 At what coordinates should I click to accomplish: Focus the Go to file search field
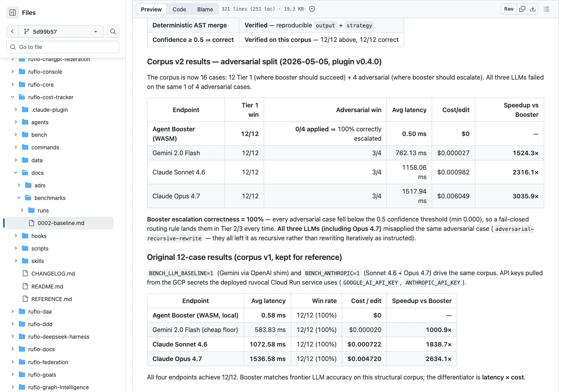[x=63, y=47]
